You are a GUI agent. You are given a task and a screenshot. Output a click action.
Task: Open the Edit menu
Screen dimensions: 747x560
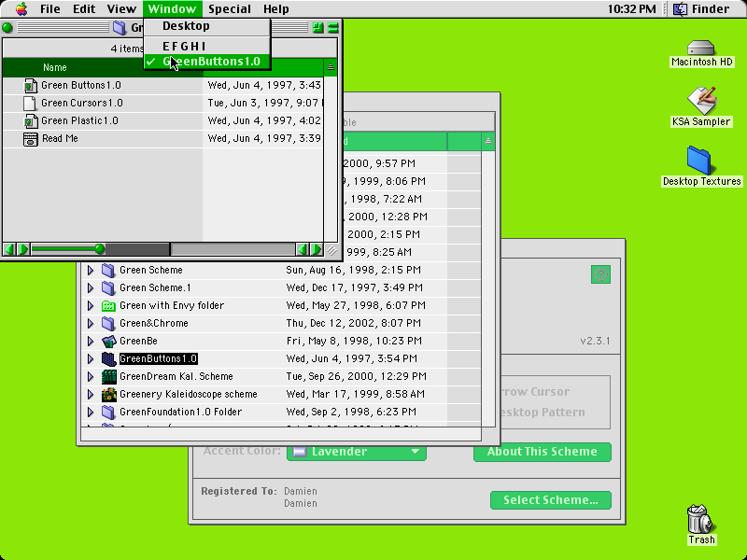(84, 8)
